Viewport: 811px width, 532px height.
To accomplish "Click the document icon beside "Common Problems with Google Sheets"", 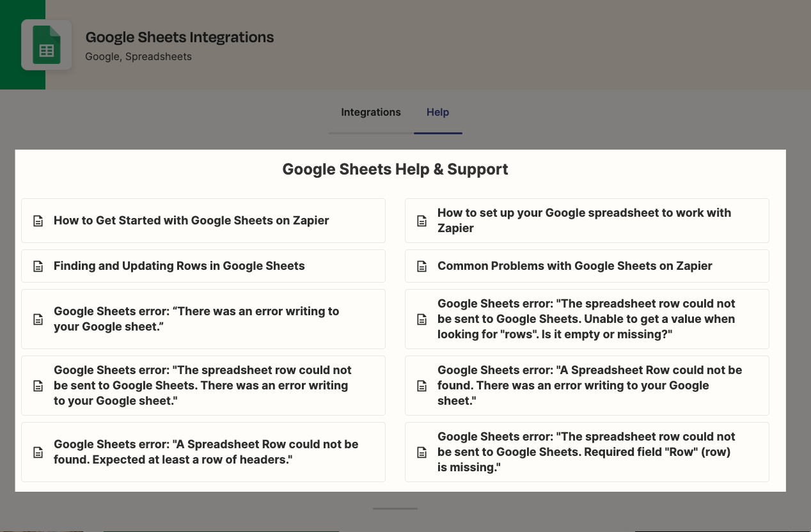I will 422,267.
